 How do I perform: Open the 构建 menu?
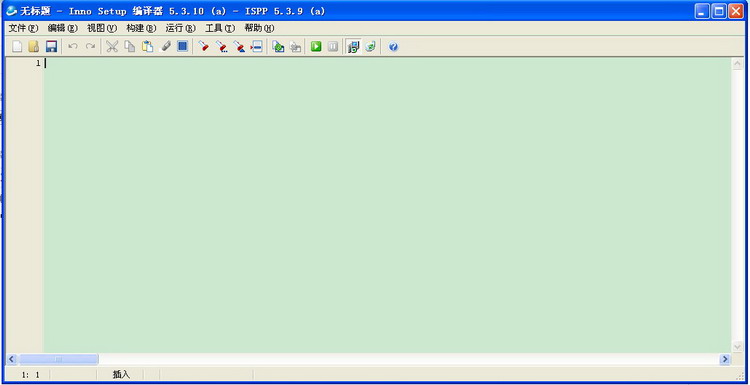pyautogui.click(x=141, y=28)
